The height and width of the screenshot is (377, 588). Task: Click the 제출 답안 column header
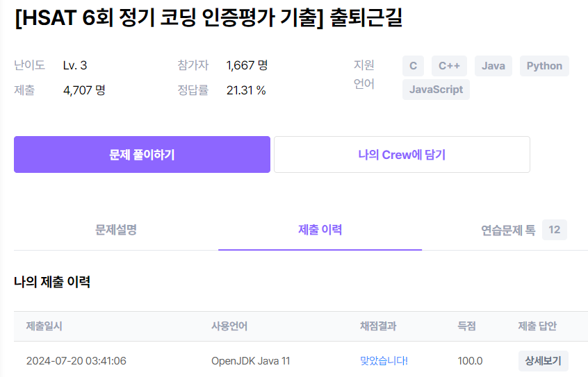click(537, 326)
